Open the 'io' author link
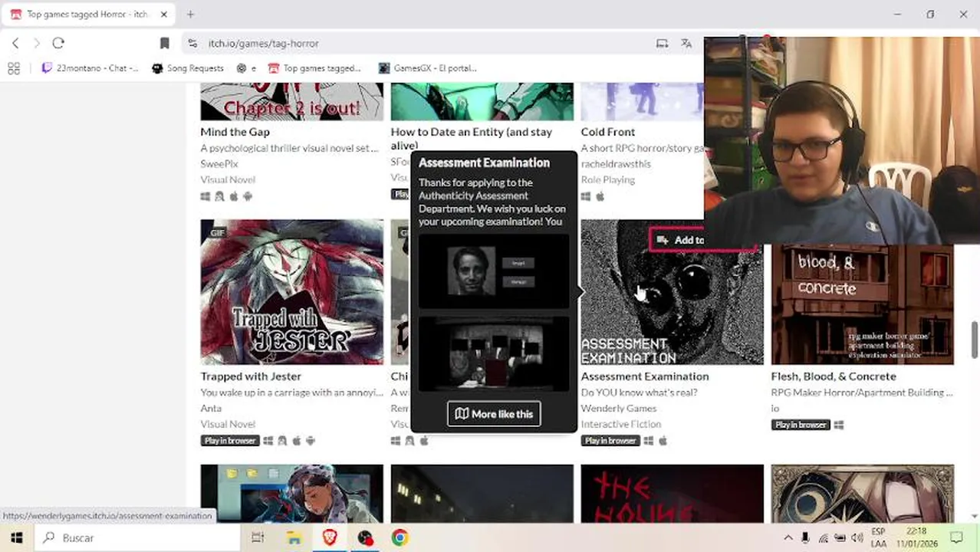This screenshot has width=980, height=552. point(775,408)
